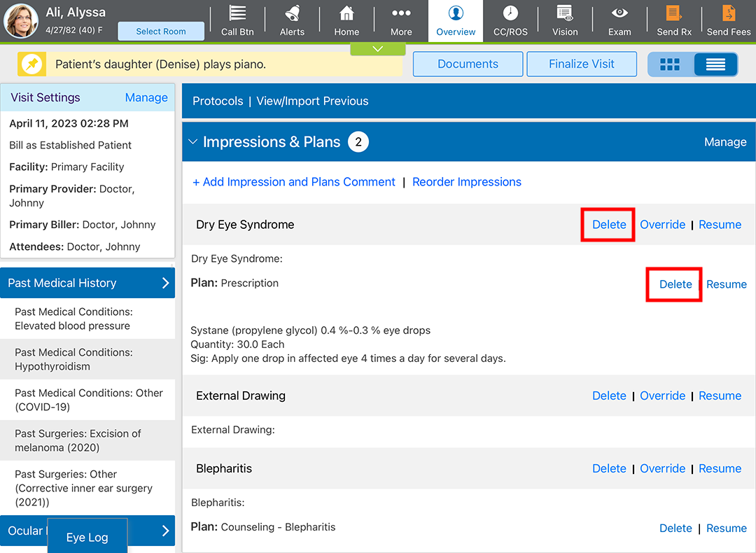756x553 pixels.
Task: Open the Protocols menu item
Action: click(218, 101)
